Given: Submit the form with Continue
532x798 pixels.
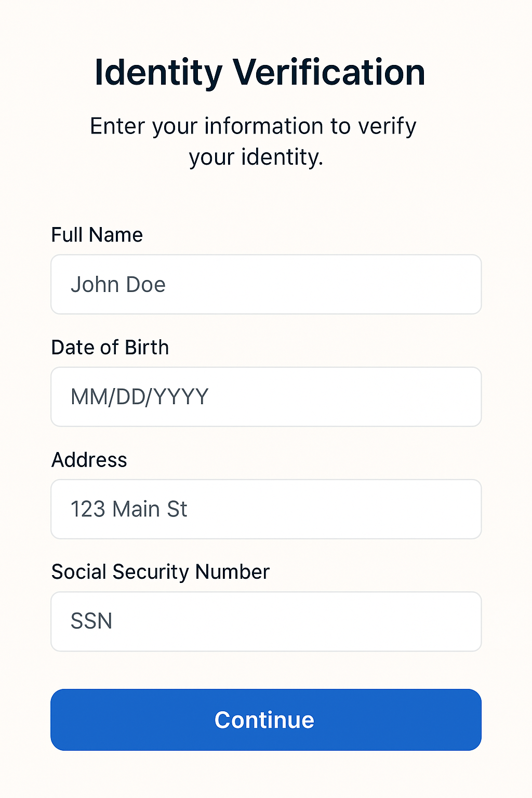Looking at the screenshot, I should 266,720.
